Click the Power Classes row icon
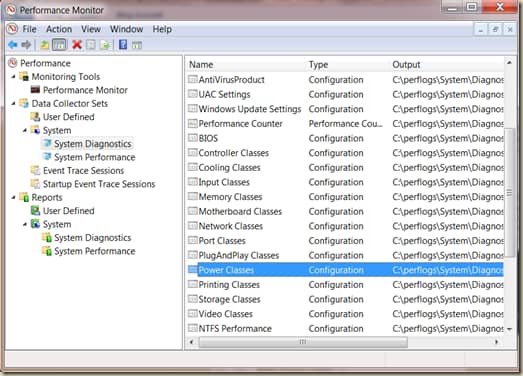Image resolution: width=523 pixels, height=376 pixels. coord(192,270)
